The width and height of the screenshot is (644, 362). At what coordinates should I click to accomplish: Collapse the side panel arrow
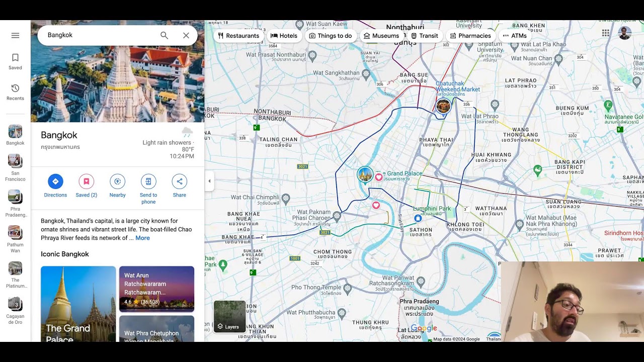(x=209, y=181)
